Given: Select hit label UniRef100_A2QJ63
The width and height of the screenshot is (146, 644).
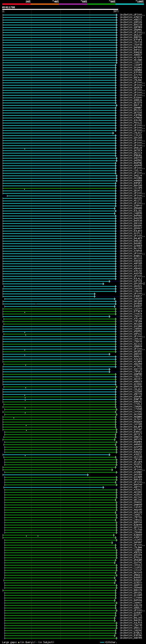Looking at the screenshot, I should (131, 359).
